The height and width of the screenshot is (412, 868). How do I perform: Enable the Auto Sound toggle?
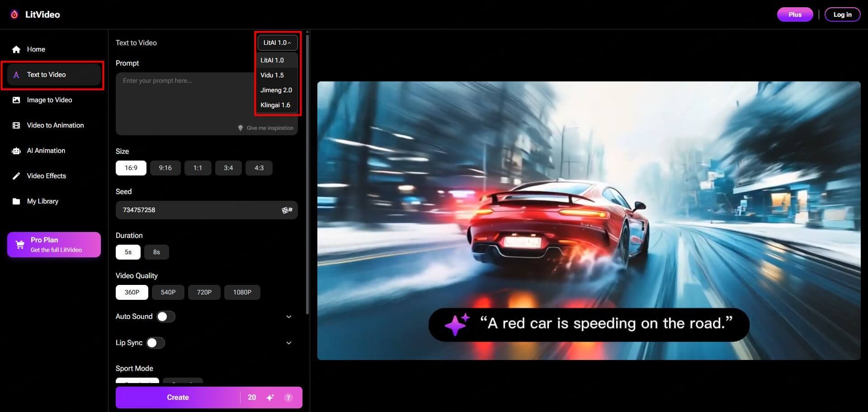click(165, 317)
